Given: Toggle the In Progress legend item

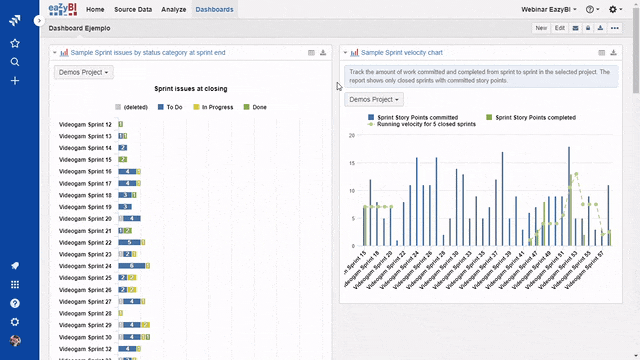Looking at the screenshot, I should tap(213, 107).
